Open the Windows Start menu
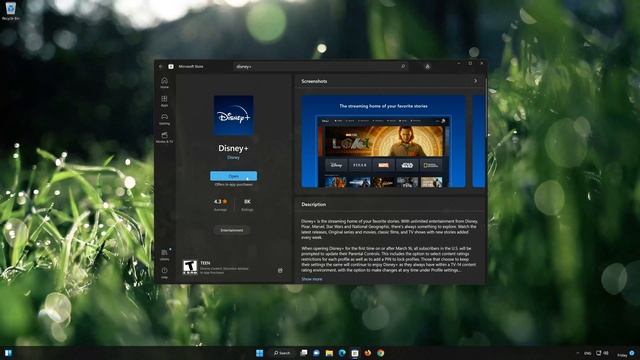 coord(260,353)
